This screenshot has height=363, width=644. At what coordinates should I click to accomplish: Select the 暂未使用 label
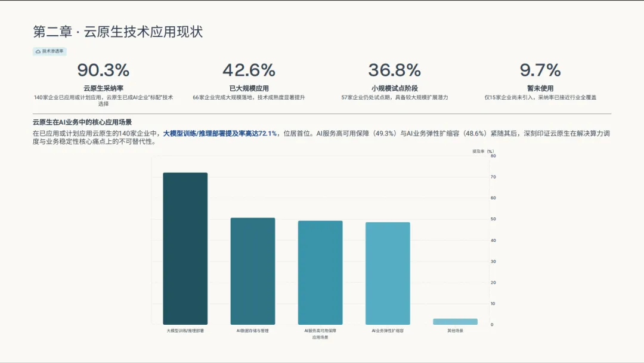tap(540, 88)
